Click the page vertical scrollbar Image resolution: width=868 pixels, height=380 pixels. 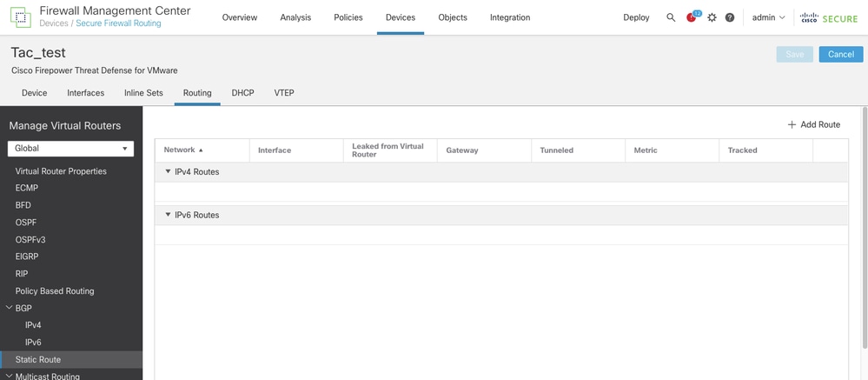[865, 227]
